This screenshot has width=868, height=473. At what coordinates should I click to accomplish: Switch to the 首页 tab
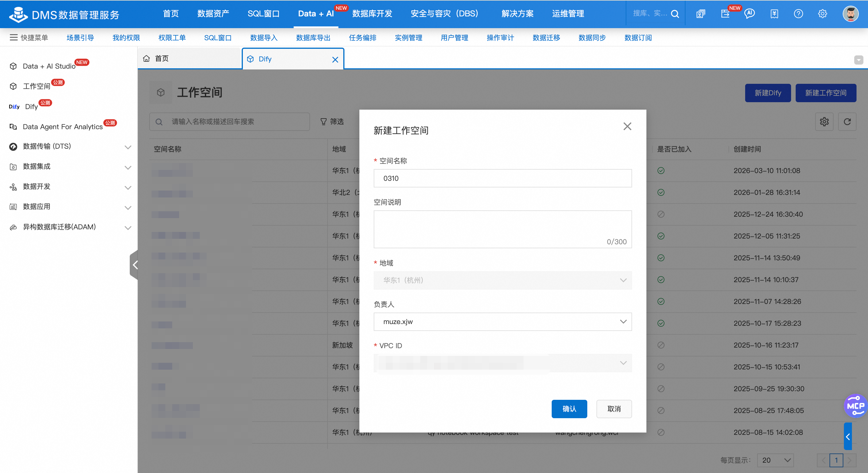[189, 59]
